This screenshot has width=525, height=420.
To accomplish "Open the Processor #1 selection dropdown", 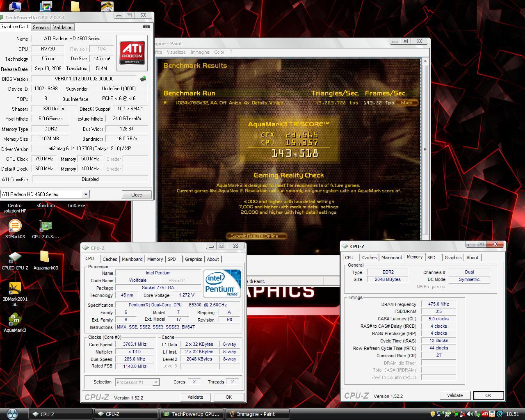I will pyautogui.click(x=155, y=382).
